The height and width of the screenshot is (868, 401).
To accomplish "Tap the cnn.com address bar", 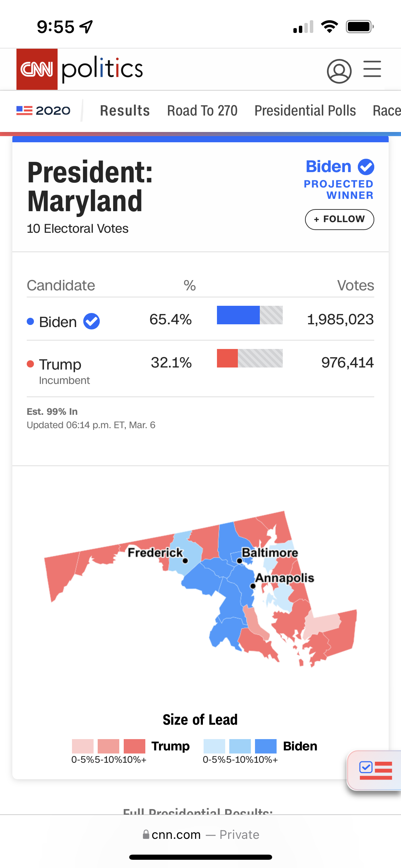I will 200,834.
